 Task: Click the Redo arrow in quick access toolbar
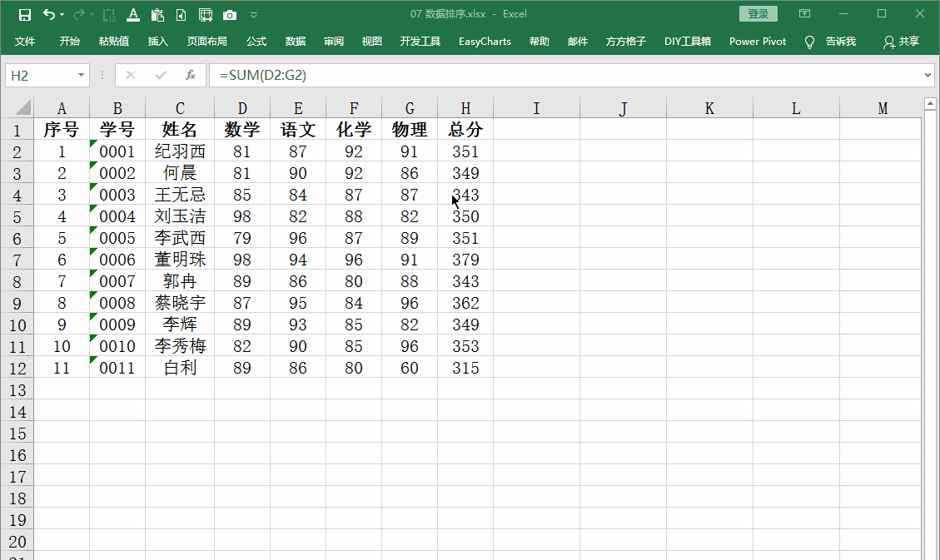78,14
